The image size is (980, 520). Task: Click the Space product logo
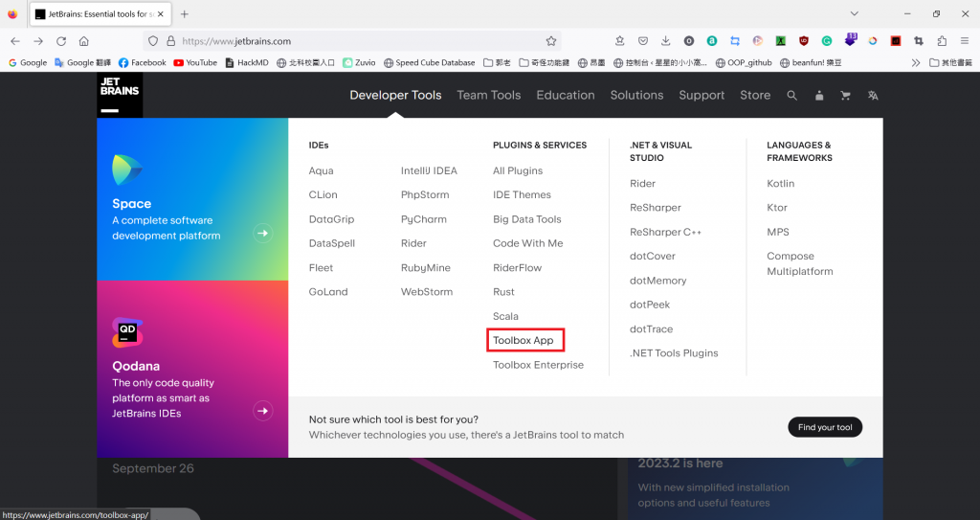127,170
